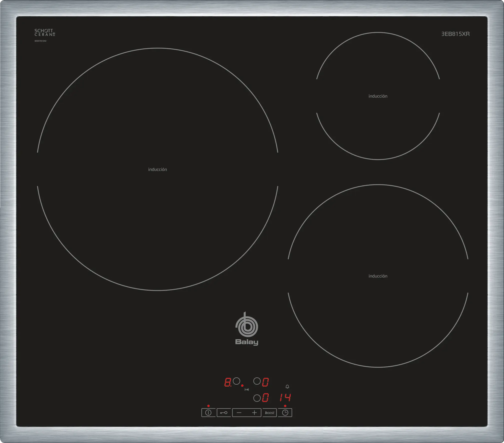Viewport: 504px width, 443px height.
Task: Click inducción label in bottom-right zone
Action: (378, 276)
